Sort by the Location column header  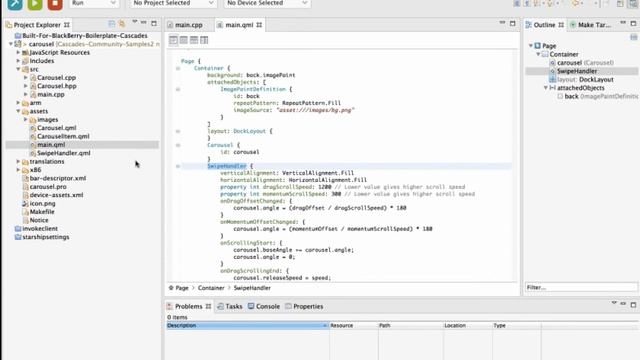click(x=467, y=325)
